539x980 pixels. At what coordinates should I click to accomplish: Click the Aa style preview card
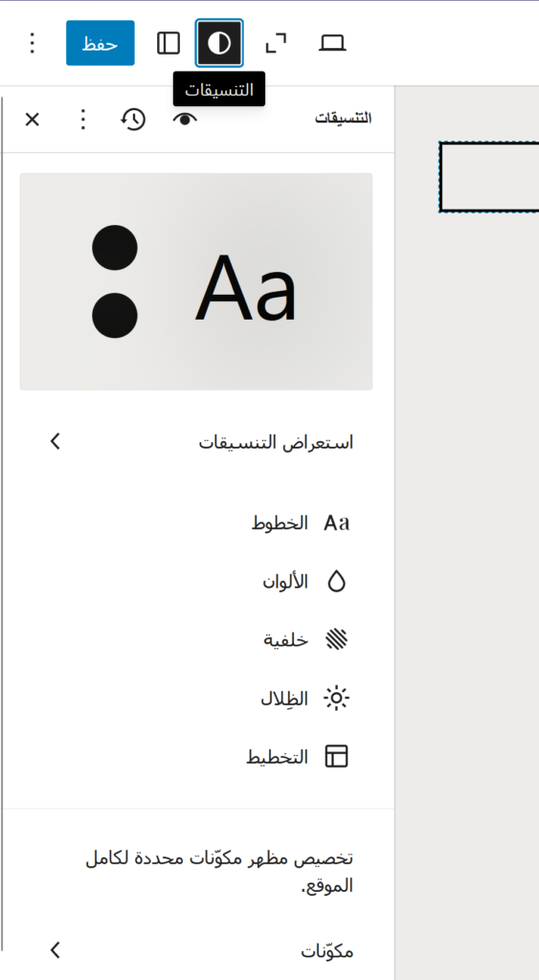click(x=196, y=281)
